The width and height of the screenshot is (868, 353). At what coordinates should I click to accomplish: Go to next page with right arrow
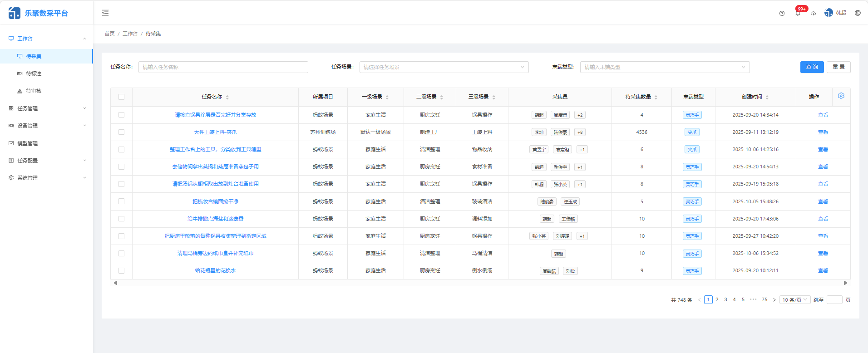pyautogui.click(x=774, y=300)
